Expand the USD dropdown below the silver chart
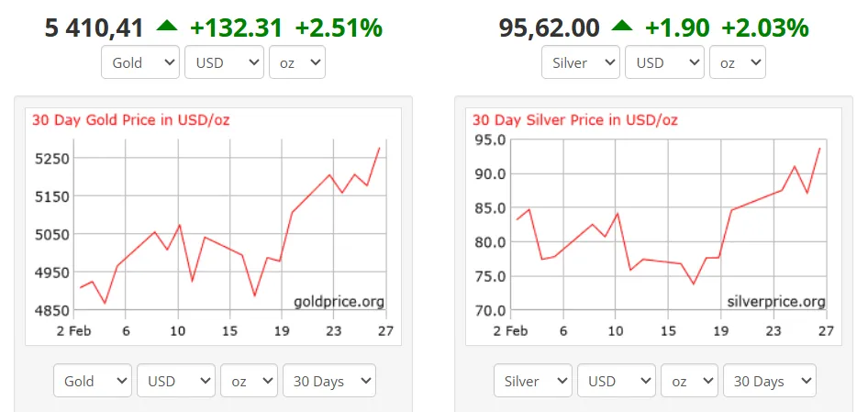Screen dimensions: 868x412 617,381
